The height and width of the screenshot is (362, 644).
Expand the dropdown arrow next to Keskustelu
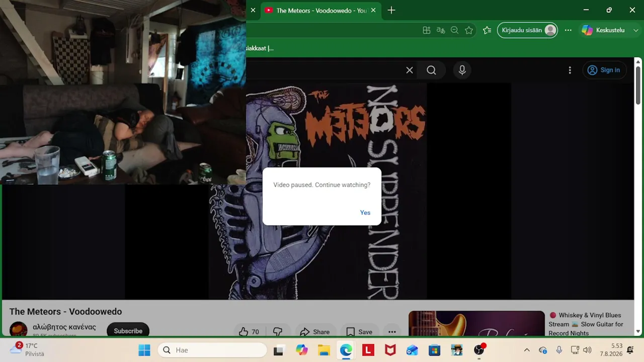(x=636, y=30)
